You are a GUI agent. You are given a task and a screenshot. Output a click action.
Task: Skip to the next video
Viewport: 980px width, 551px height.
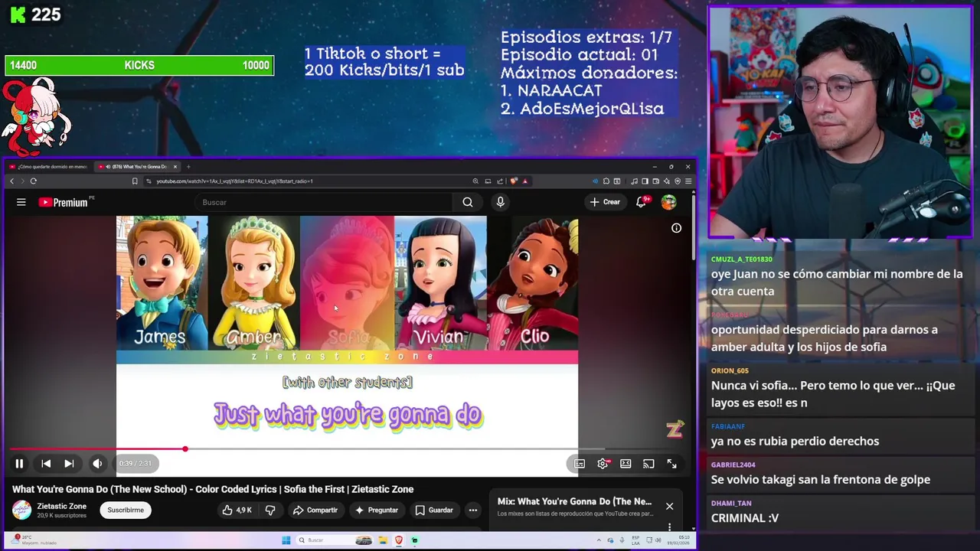click(69, 463)
